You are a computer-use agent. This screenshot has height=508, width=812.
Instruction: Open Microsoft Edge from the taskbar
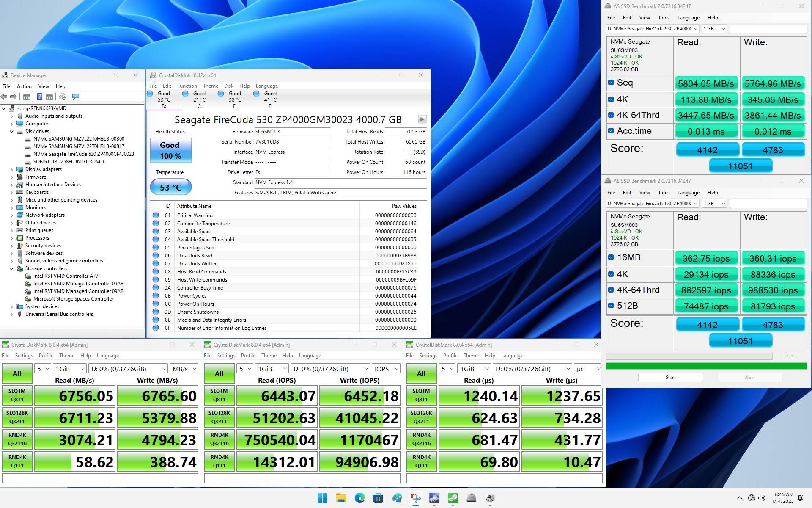360,498
